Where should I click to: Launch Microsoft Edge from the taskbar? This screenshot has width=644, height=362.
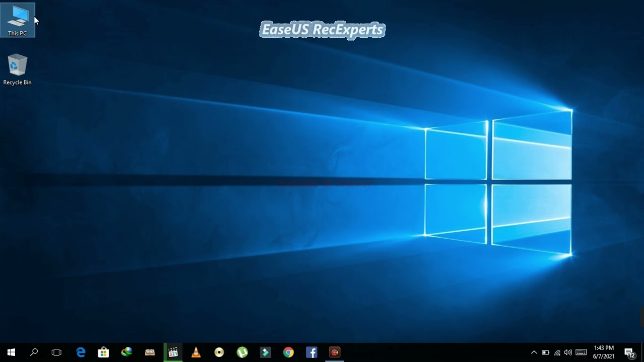[x=80, y=352]
